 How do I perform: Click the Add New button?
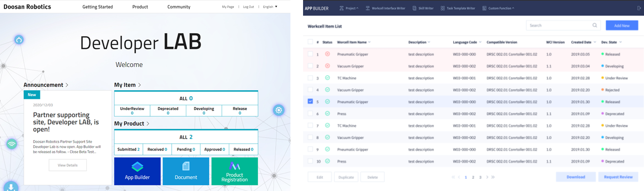pos(622,25)
